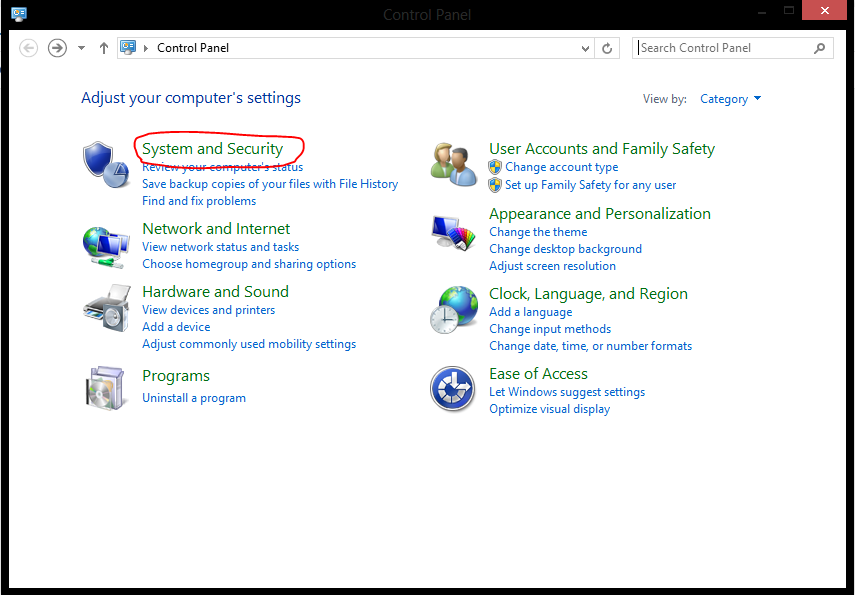Click the User Accounts people icon
Image resolution: width=855 pixels, height=595 pixels.
(454, 165)
